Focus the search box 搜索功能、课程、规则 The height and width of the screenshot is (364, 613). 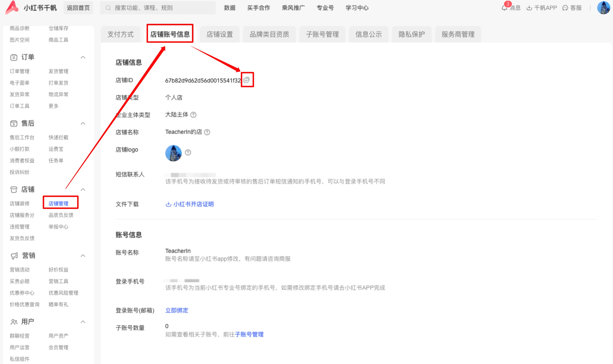(158, 8)
